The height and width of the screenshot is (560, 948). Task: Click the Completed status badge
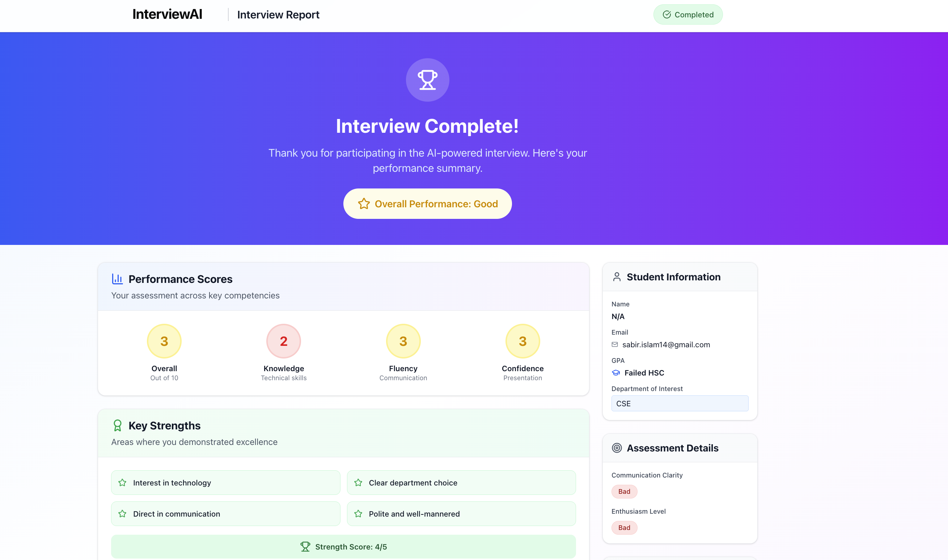(x=687, y=14)
